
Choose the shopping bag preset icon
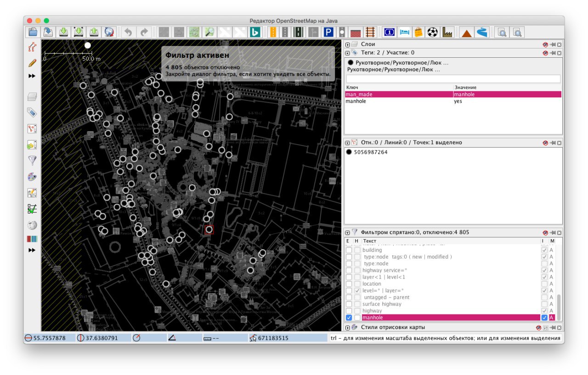(x=418, y=32)
